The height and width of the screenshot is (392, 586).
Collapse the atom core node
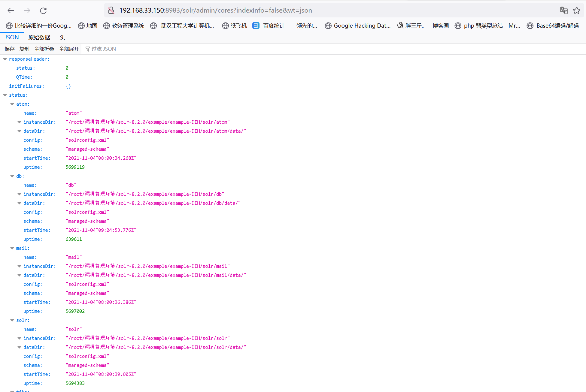tap(12, 104)
